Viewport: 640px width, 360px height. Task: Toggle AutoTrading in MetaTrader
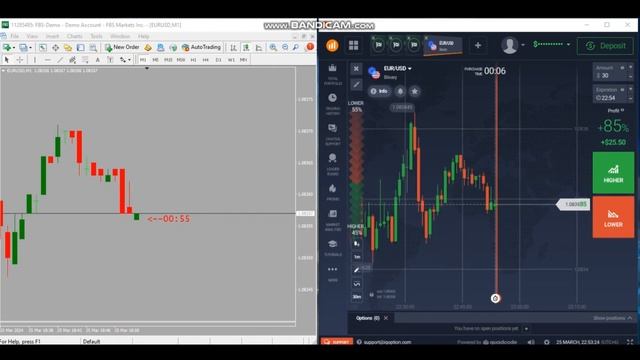tap(202, 47)
